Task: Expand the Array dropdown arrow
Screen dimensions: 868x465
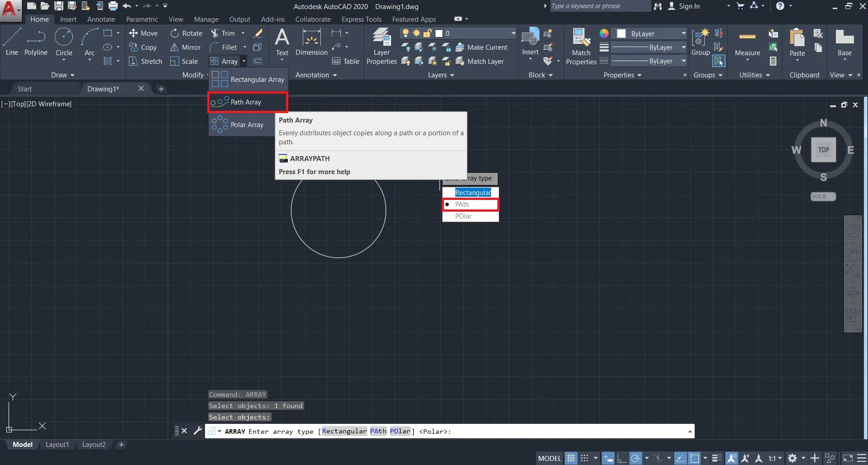Action: (x=244, y=61)
